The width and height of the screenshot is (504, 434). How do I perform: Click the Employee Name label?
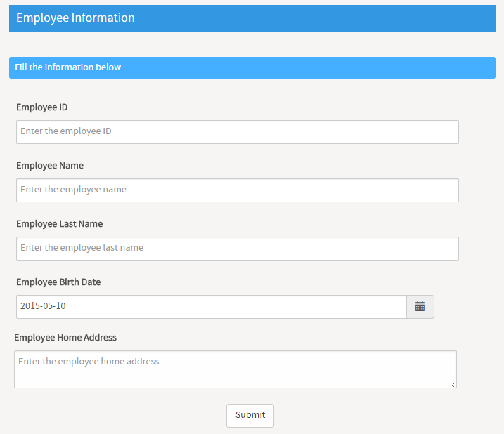pos(50,166)
